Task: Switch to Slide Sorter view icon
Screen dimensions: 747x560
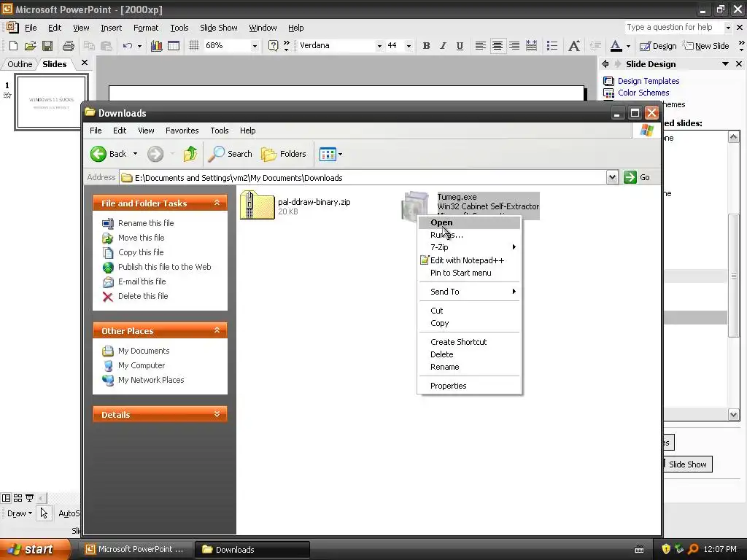Action: (x=18, y=498)
